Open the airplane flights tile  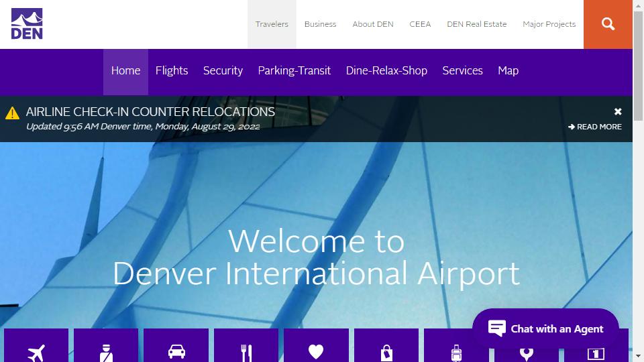pos(36,345)
